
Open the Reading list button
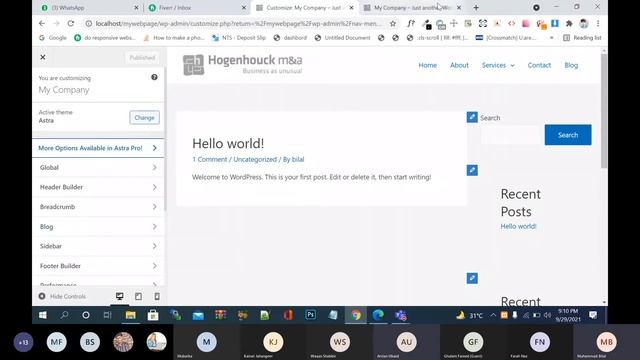[x=582, y=38]
